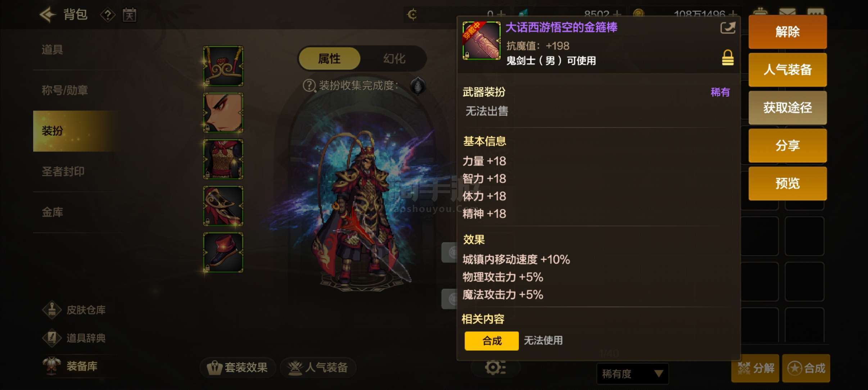The width and height of the screenshot is (868, 390).
Task: Toggle the gold lock icon on item
Action: tap(728, 58)
